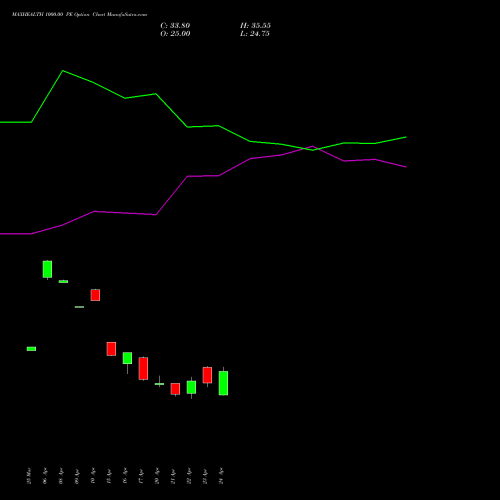Click the right endpoint of the purple line
The width and height of the screenshot is (500, 500).
[406, 167]
